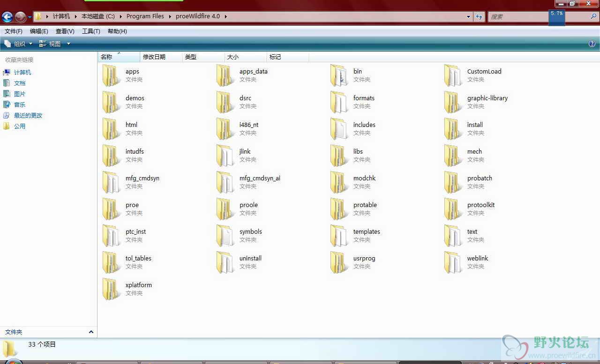This screenshot has width=600, height=364.
Task: Select the mfg_cmdsyn folder icon
Action: click(111, 182)
